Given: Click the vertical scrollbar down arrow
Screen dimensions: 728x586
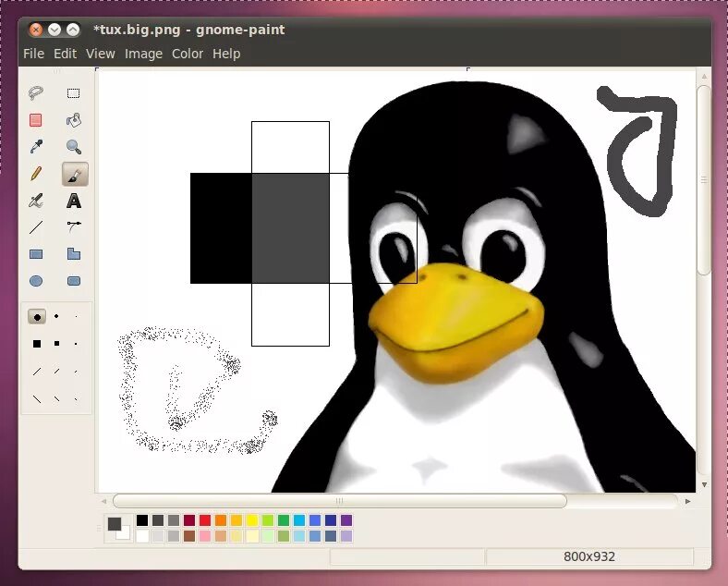Looking at the screenshot, I should [x=704, y=484].
